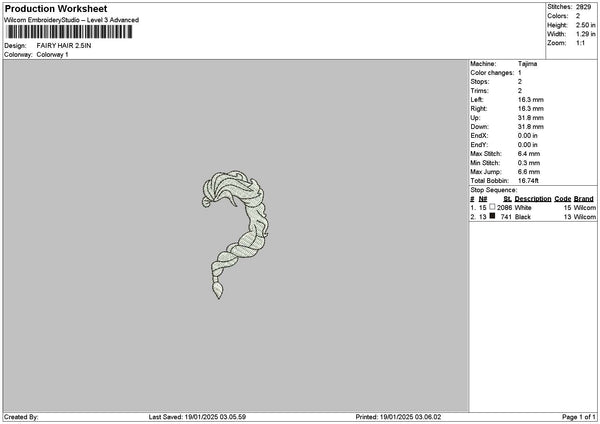Image resolution: width=600 pixels, height=424 pixels.
Task: Click the Height value '2.50 in'
Action: 585,25
